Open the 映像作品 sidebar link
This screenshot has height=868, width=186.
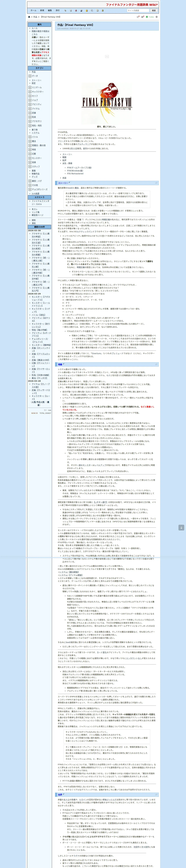coord(35,174)
